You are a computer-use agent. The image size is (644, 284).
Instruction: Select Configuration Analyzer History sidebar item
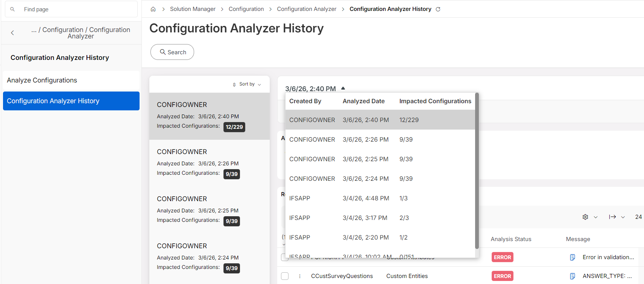click(x=71, y=101)
